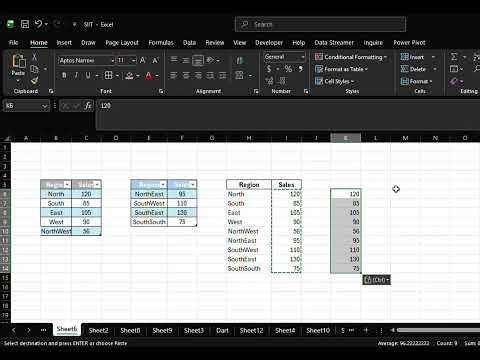Open Format as Table menu
The image size is (480, 360).
coord(341,69)
